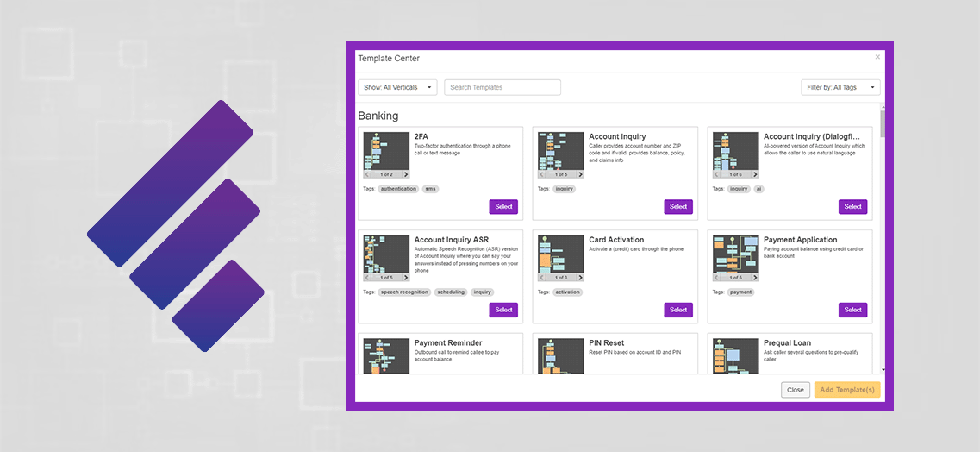Open the PIN Reset thumbnail
980x452 pixels.
click(x=561, y=355)
